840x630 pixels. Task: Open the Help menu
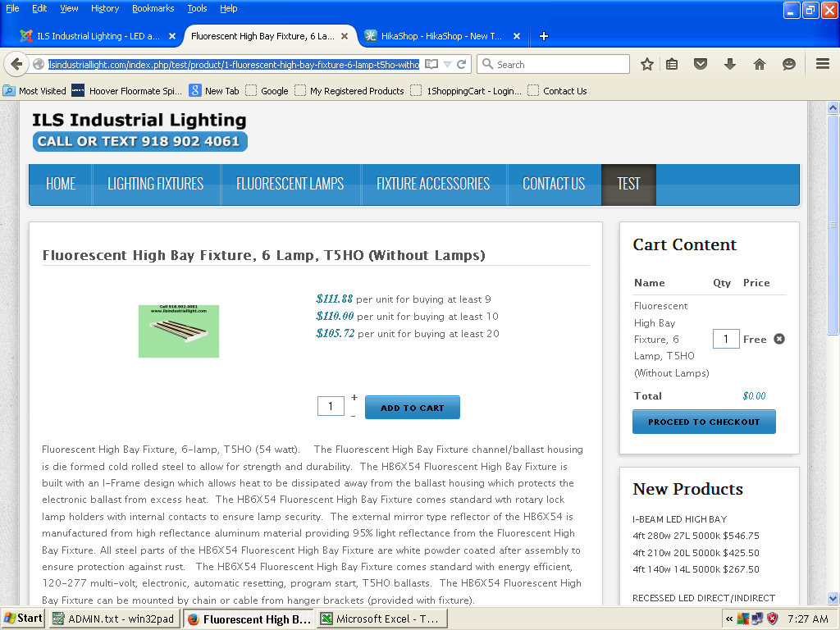coord(229,8)
